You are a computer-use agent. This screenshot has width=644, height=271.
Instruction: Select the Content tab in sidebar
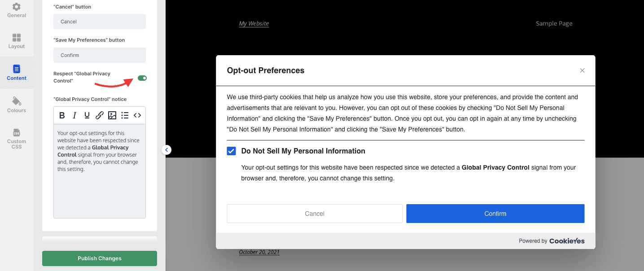(x=17, y=73)
